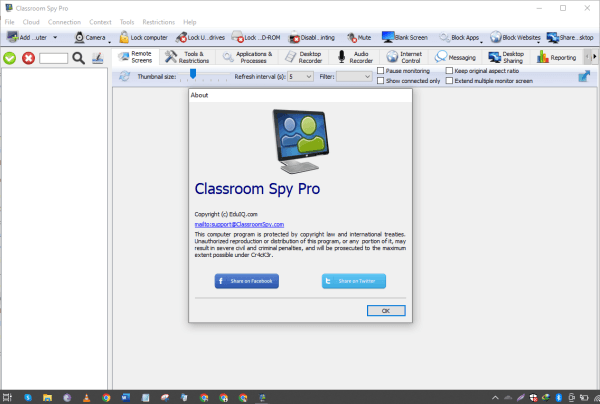
Task: Click the Add computer toolbar icon
Action: (x=13, y=37)
